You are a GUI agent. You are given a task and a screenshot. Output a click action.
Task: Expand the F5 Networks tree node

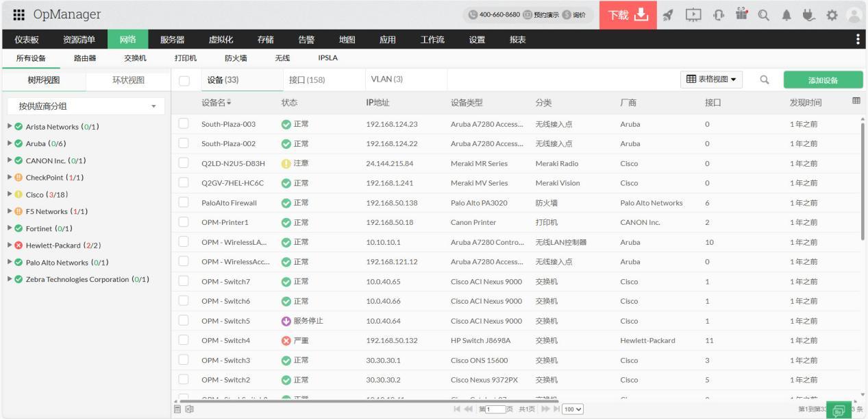tap(10, 211)
